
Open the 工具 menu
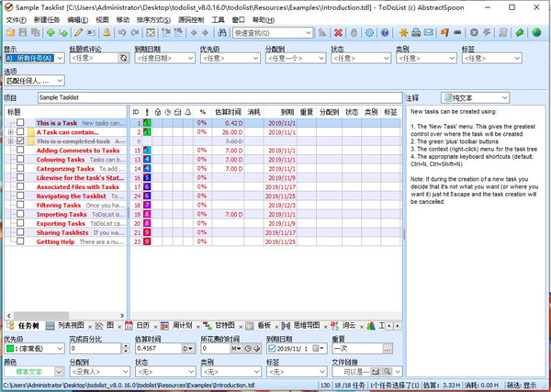tap(218, 19)
